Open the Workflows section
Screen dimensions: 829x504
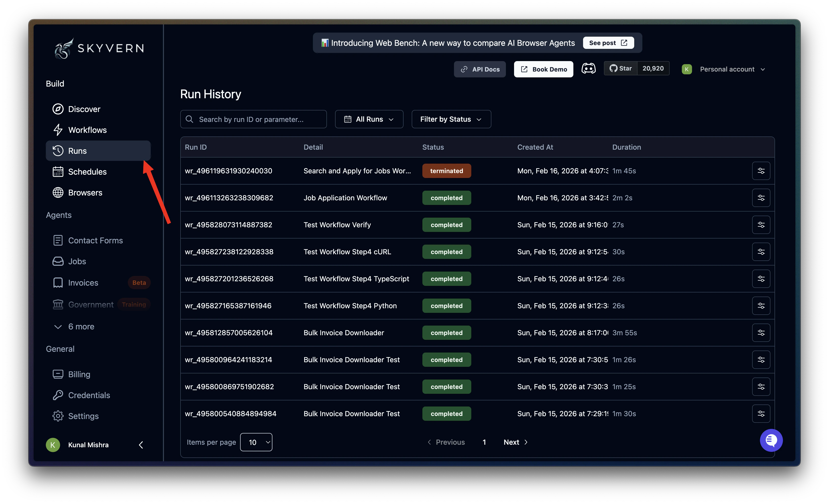tap(87, 130)
